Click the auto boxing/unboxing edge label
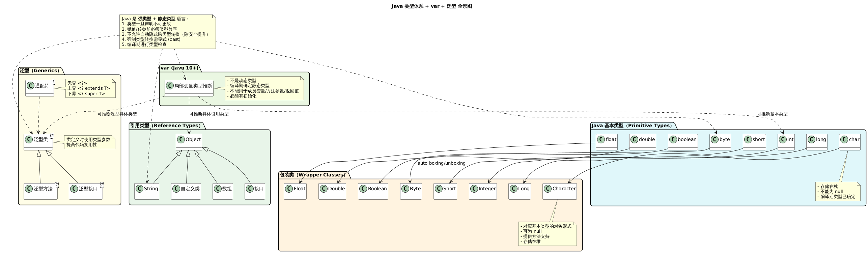This screenshot has height=253, width=868. tap(441, 163)
